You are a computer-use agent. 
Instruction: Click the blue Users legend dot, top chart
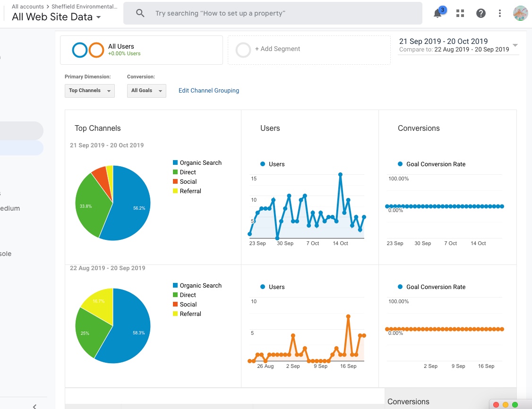263,164
